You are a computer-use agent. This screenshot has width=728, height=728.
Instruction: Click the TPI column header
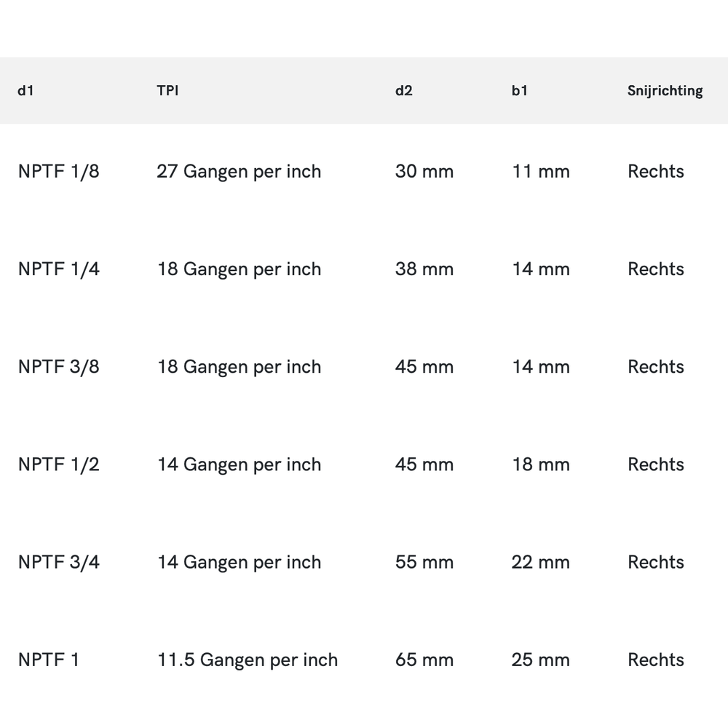point(167,91)
